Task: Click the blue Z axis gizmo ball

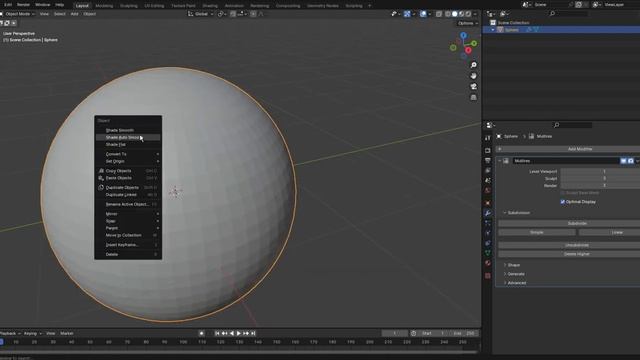Action: (463, 36)
